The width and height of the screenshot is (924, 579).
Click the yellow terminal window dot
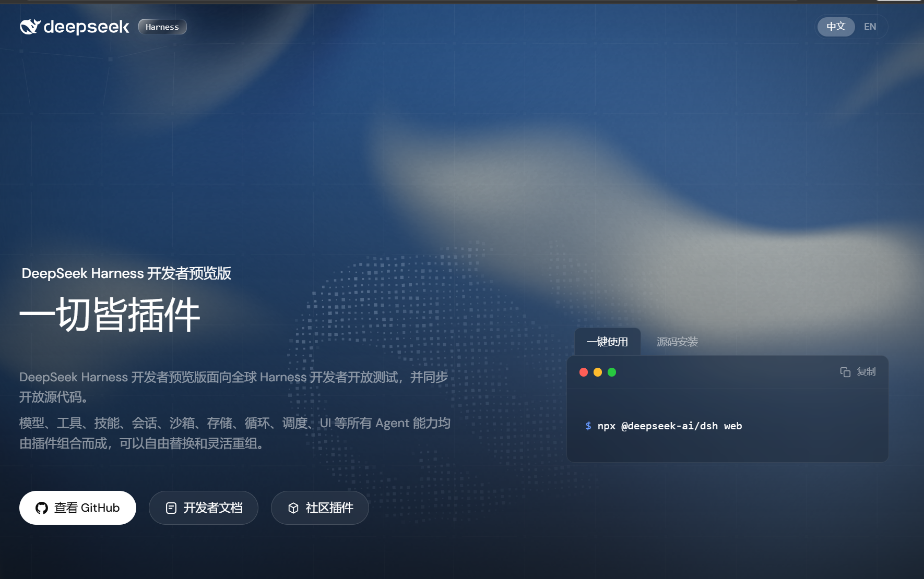point(598,372)
